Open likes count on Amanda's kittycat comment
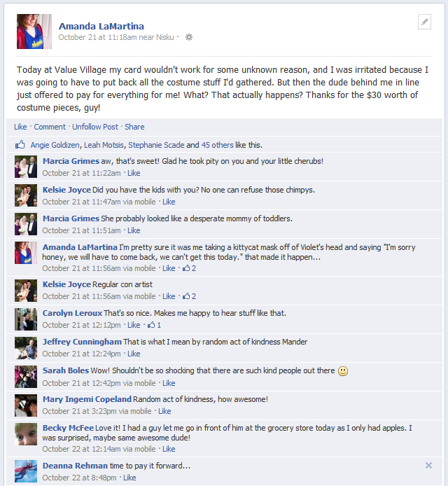Viewport: 448px width, 486px height. click(x=189, y=268)
